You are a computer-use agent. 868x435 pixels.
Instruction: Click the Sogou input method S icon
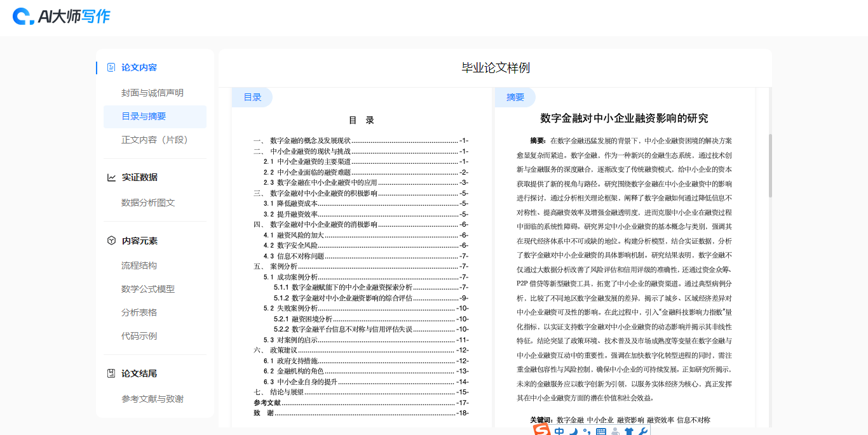click(x=541, y=431)
